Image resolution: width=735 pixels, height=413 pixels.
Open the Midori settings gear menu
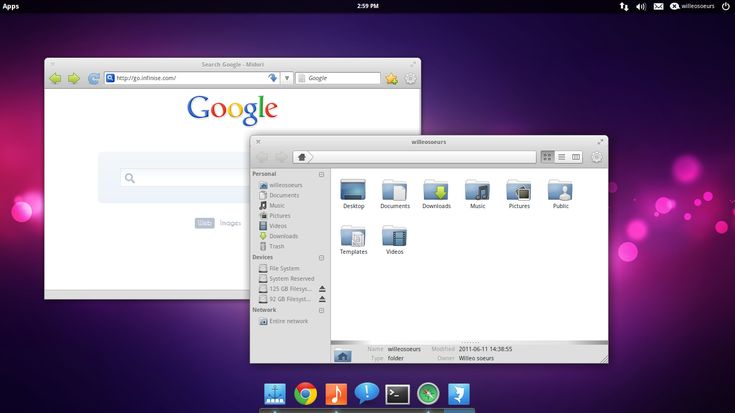click(410, 78)
